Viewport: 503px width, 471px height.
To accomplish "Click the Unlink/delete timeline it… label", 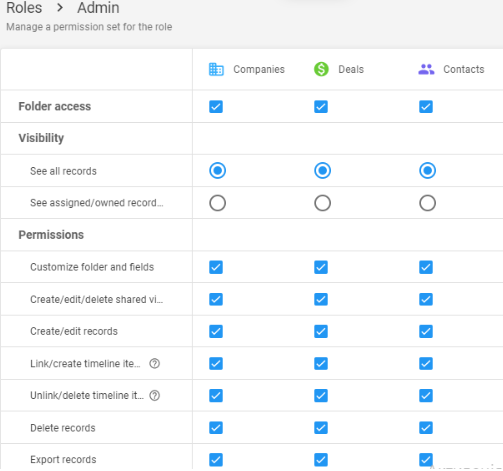I will point(87,395).
